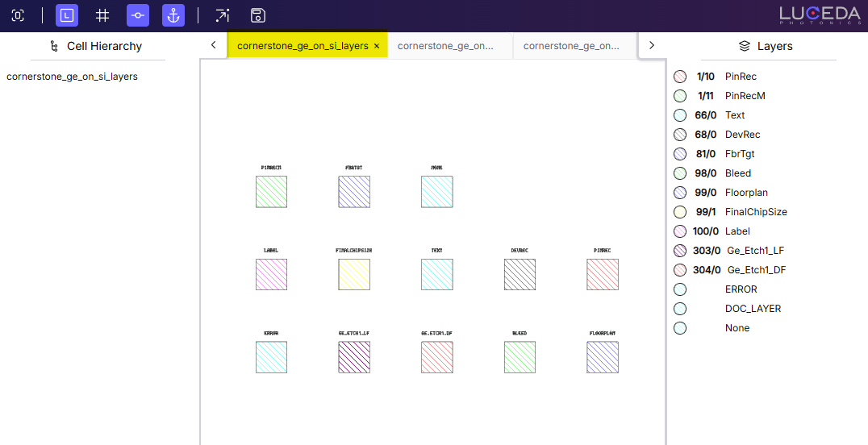Select cornerstone_ge_on_si_layers in Cell Hierarchy
Viewport: 868px width, 445px height.
72,77
